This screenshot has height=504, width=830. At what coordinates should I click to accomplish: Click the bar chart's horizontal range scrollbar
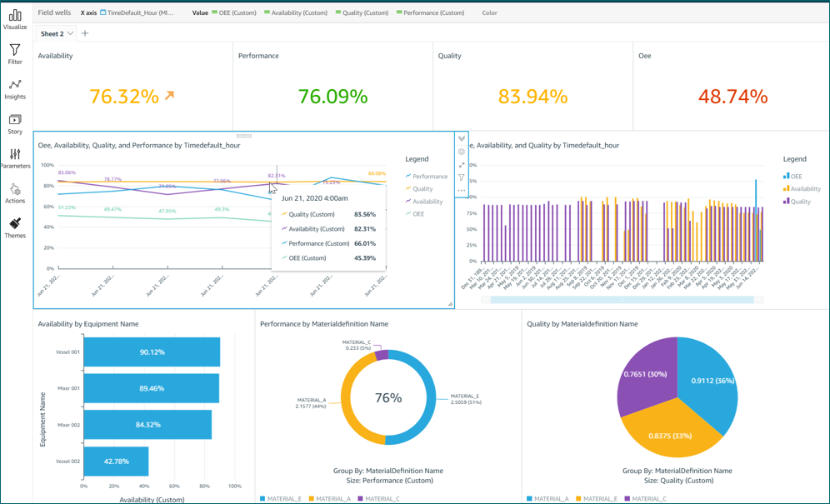coord(622,300)
